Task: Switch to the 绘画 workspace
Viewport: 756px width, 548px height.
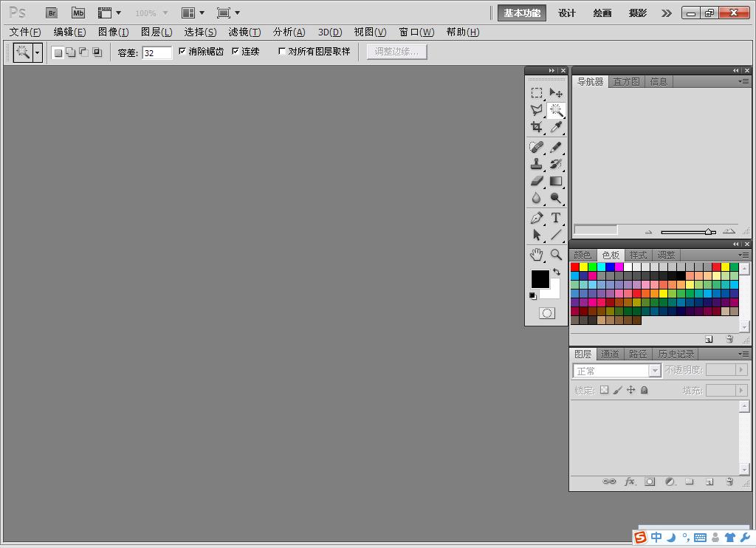Action: coord(602,13)
